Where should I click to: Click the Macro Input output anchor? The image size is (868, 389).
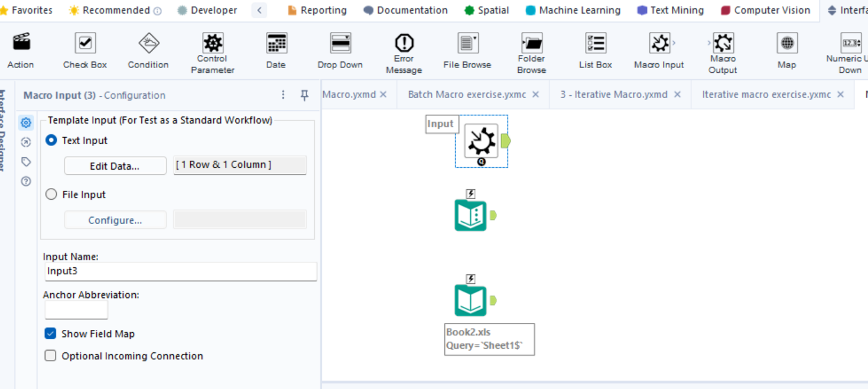[x=506, y=141]
